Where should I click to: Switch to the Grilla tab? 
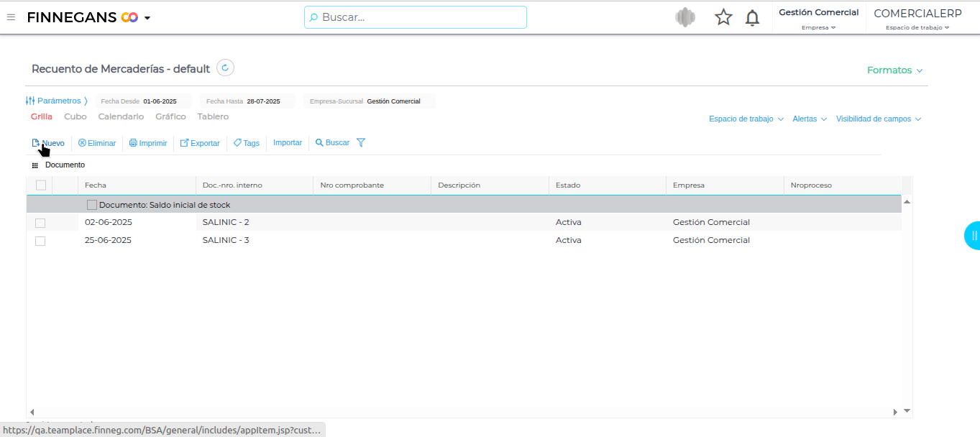(x=42, y=116)
